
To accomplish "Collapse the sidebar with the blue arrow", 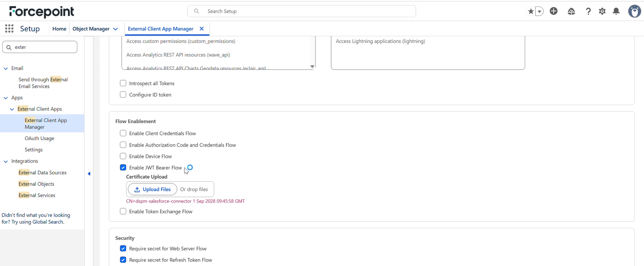I will (x=89, y=174).
